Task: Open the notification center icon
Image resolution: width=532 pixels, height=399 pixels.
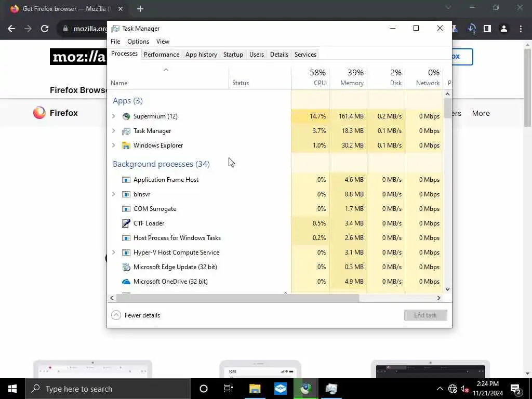Action: 516,389
